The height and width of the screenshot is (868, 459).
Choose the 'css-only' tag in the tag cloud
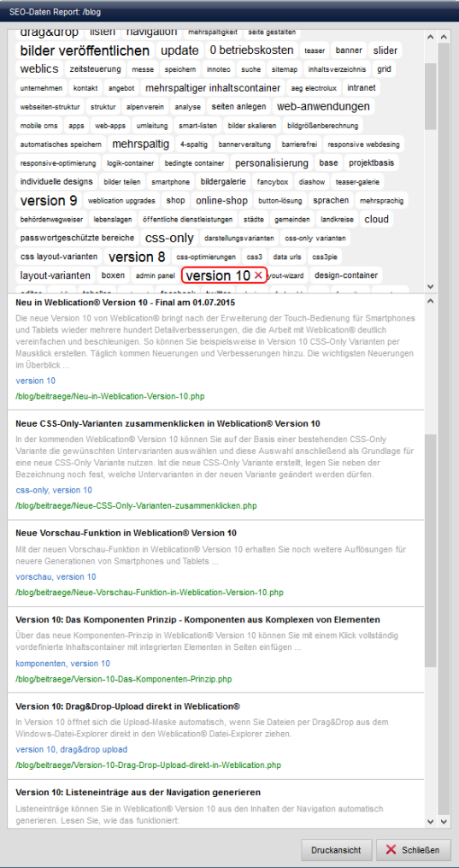point(170,238)
